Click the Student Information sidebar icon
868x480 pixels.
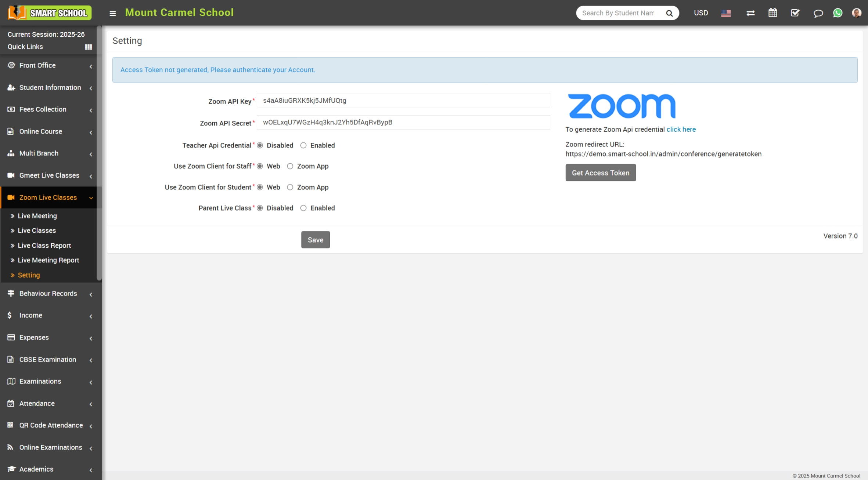click(x=11, y=87)
